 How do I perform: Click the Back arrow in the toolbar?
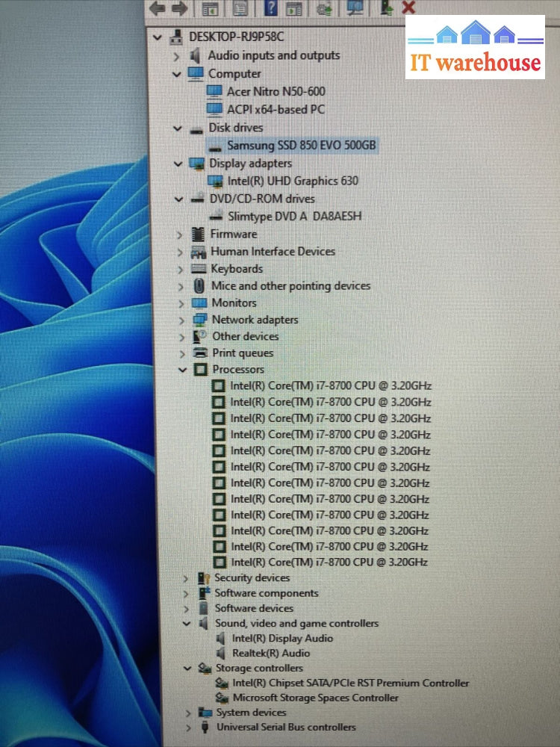[x=157, y=9]
